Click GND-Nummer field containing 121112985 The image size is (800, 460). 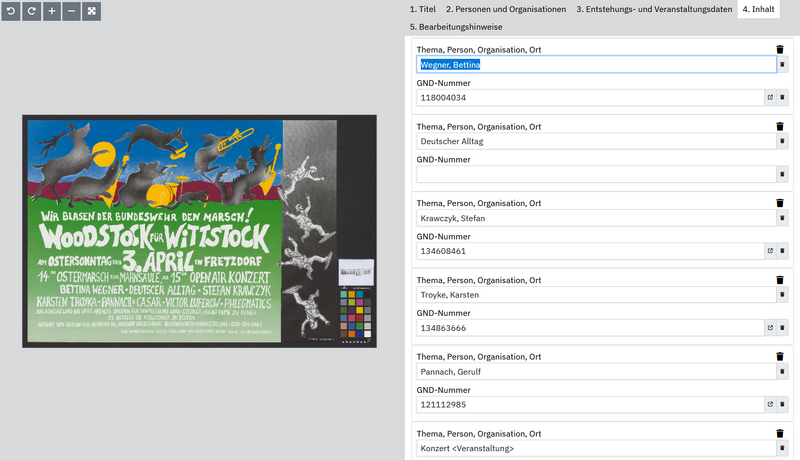(590, 404)
